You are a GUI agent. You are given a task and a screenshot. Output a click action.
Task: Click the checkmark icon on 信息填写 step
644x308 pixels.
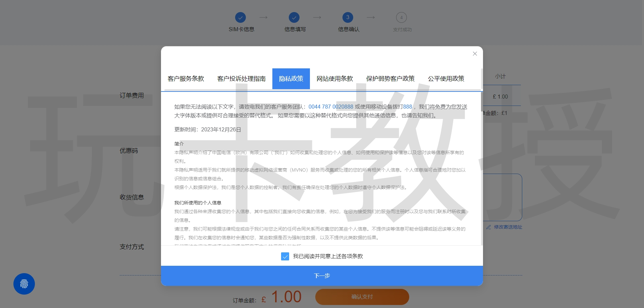click(294, 17)
